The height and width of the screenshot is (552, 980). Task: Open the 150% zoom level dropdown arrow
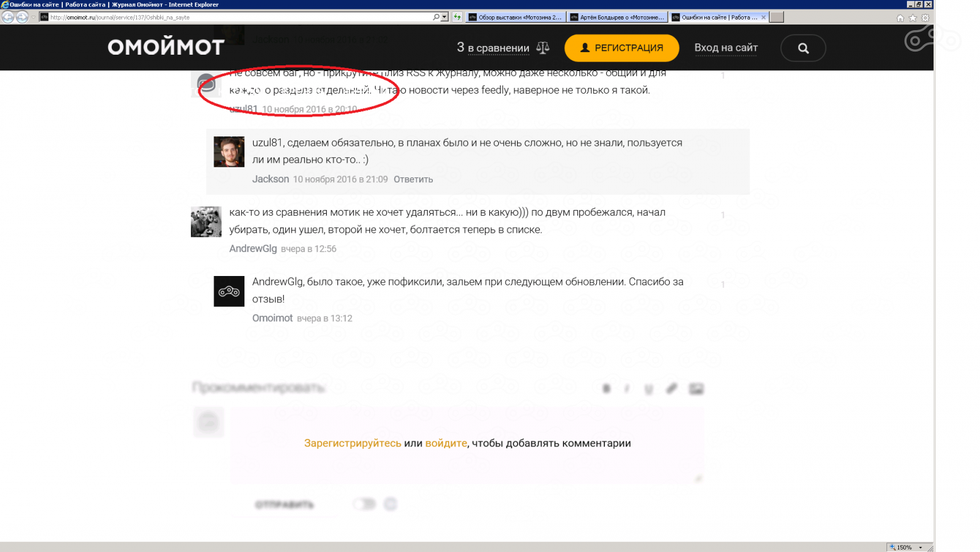tap(921, 548)
